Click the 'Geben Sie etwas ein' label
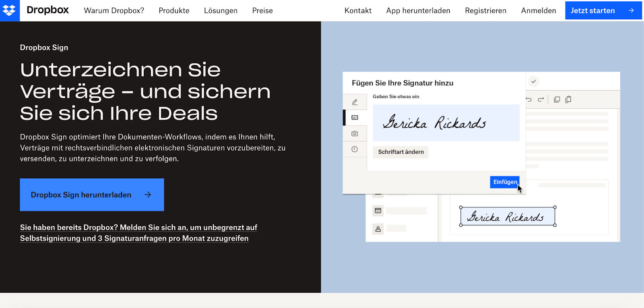This screenshot has width=644, height=308. coord(396,97)
